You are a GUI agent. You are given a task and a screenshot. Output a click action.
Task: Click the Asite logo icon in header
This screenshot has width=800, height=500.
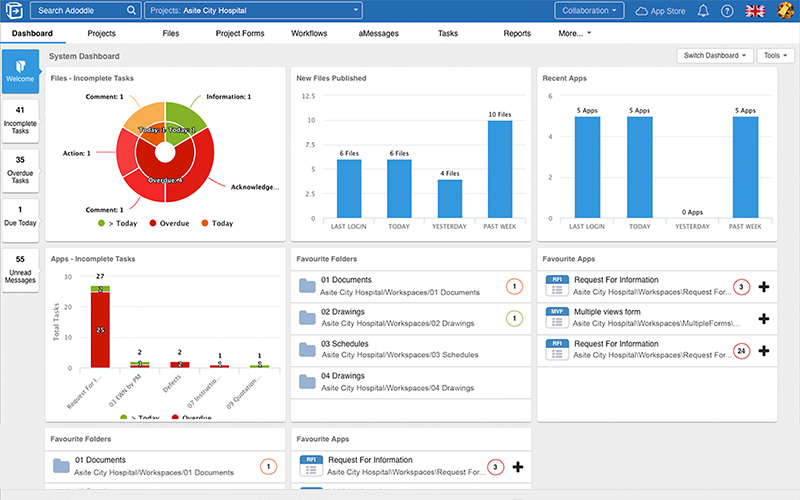14,10
